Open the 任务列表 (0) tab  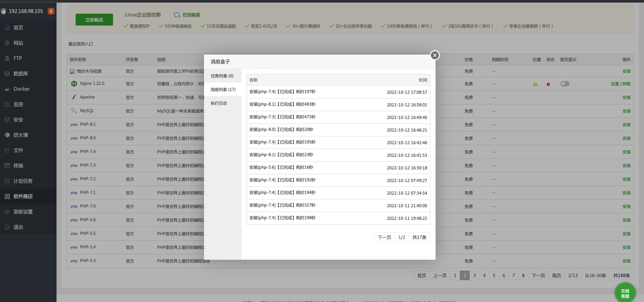[222, 76]
